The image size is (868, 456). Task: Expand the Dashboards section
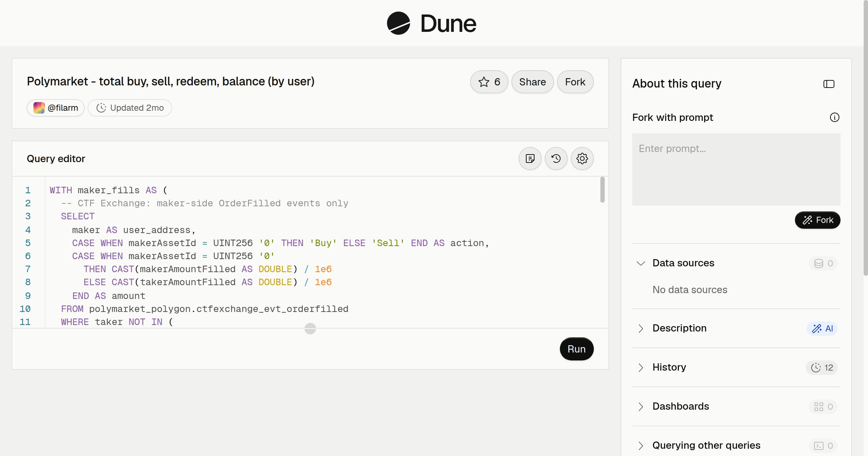(x=641, y=406)
